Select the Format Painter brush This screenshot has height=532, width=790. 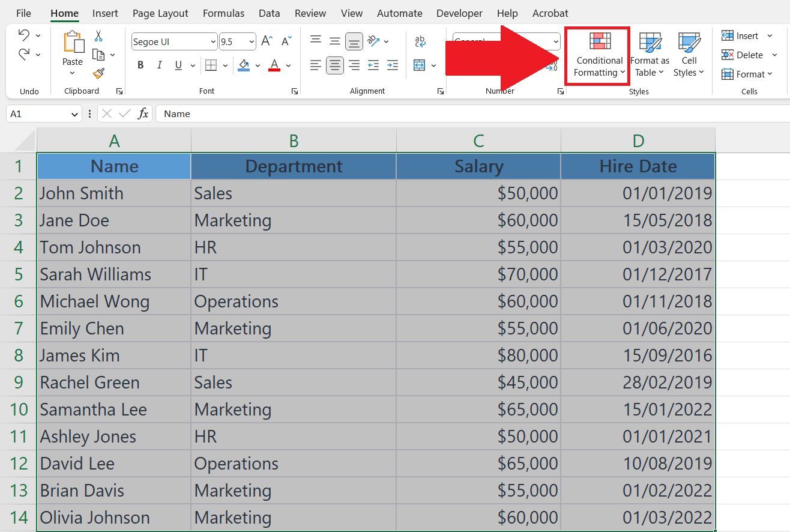[99, 73]
